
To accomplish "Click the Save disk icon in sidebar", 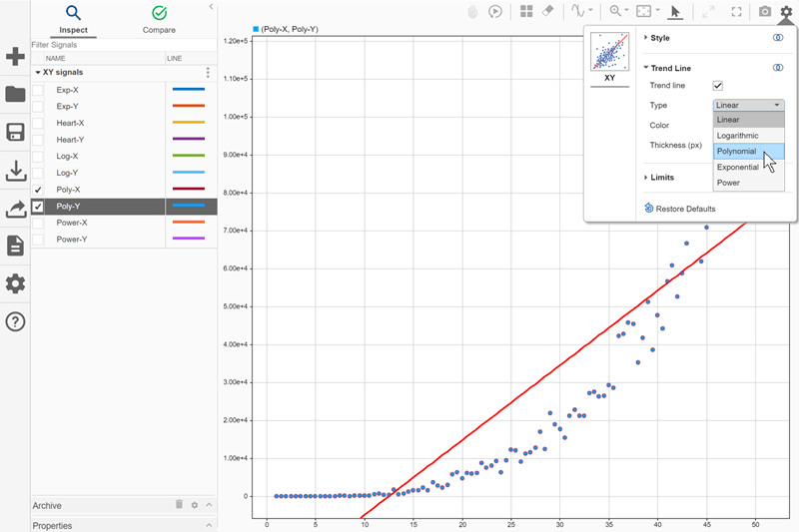I will (15, 132).
